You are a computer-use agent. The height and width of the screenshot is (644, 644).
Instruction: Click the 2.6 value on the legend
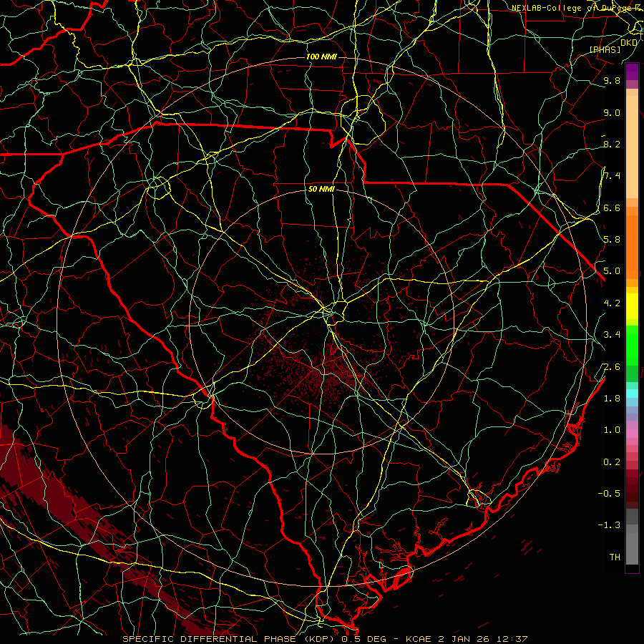[x=612, y=367]
